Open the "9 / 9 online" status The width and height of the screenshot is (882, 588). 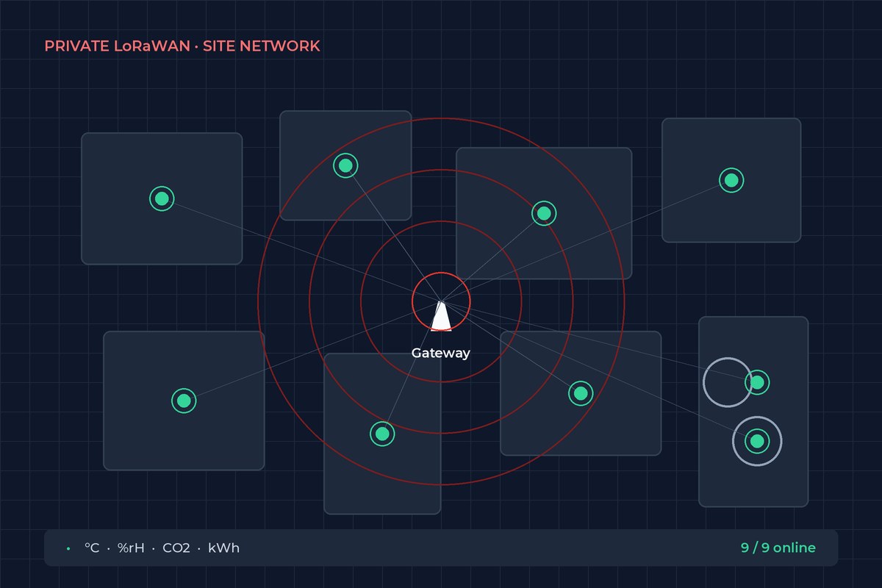coord(778,548)
